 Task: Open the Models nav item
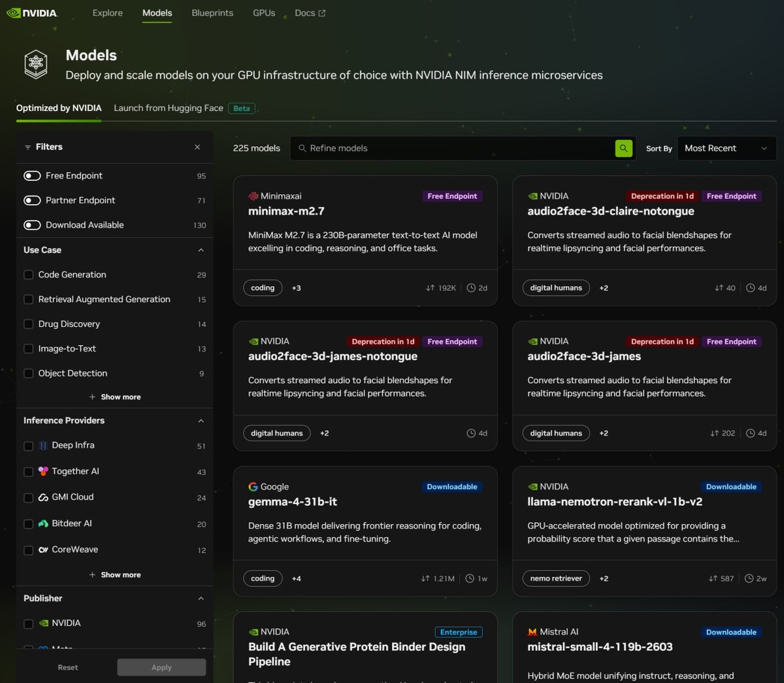[x=157, y=13]
